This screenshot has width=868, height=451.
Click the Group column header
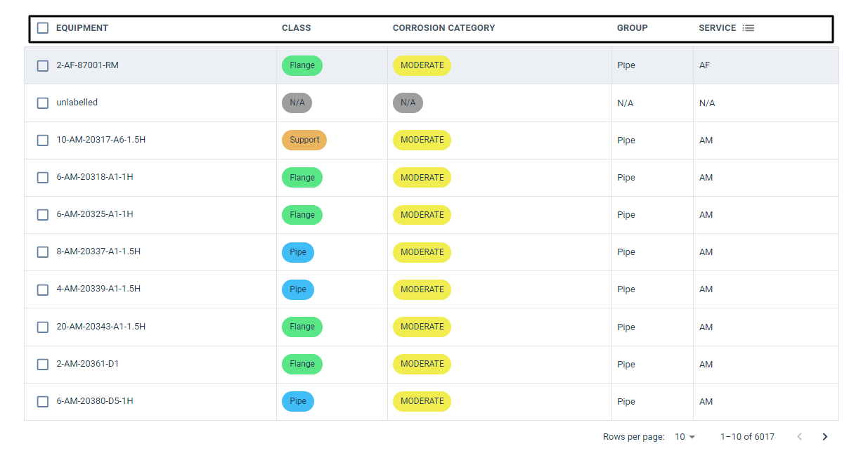(x=632, y=28)
